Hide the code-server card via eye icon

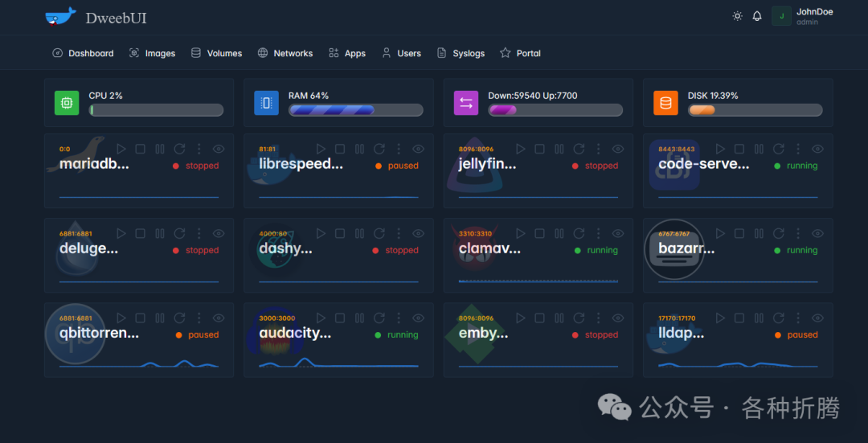(x=817, y=149)
